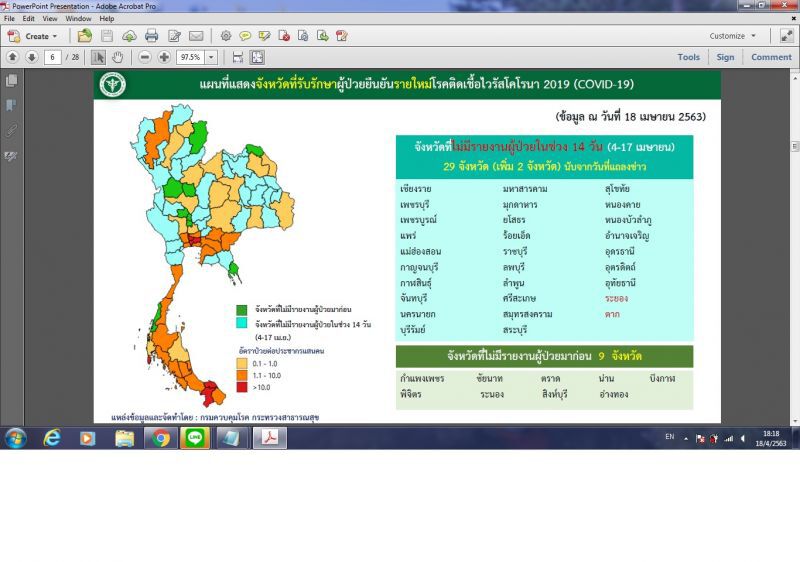800x562 pixels.
Task: Send the file with the envelope icon
Action: [196, 36]
